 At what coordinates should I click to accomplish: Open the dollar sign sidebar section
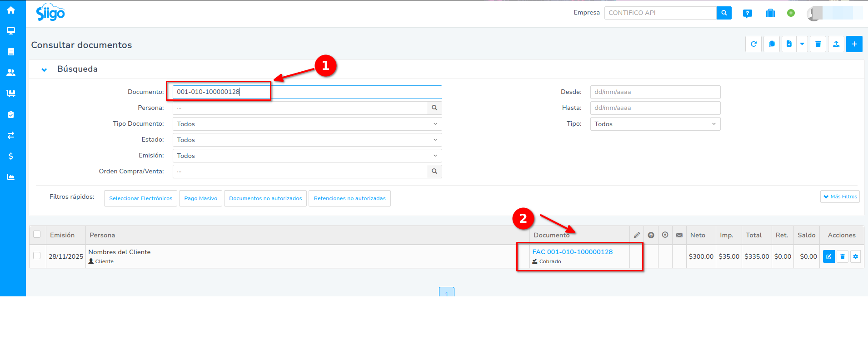11,156
